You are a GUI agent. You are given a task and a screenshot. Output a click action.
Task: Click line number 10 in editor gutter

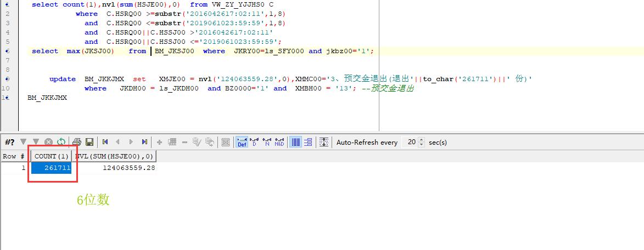coord(6,88)
